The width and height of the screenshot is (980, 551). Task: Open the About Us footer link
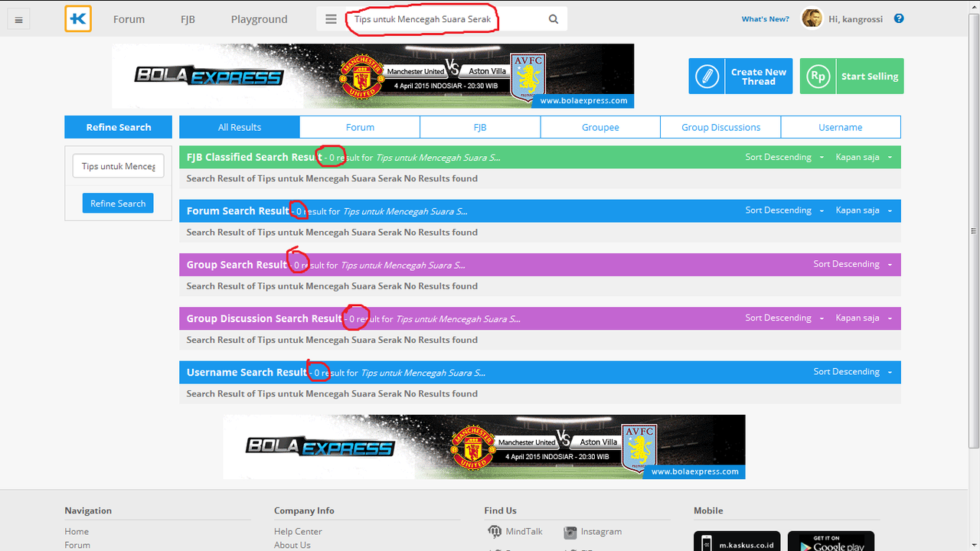tap(292, 545)
